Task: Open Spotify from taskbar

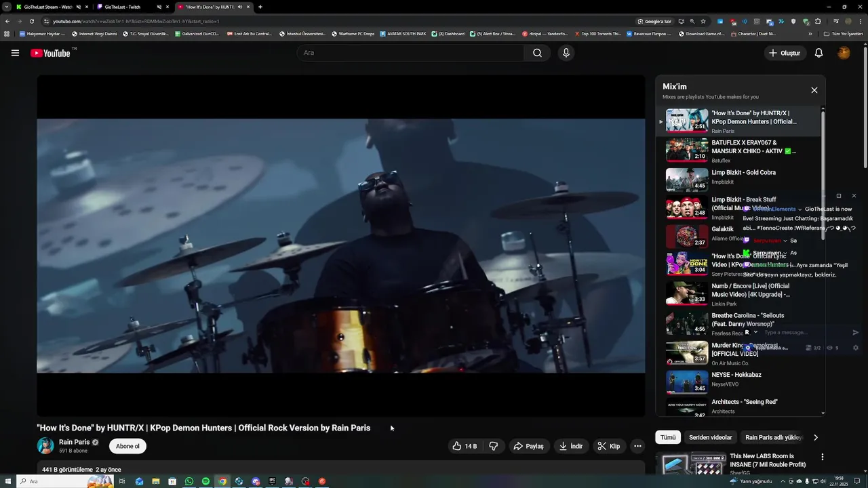Action: (x=205, y=481)
